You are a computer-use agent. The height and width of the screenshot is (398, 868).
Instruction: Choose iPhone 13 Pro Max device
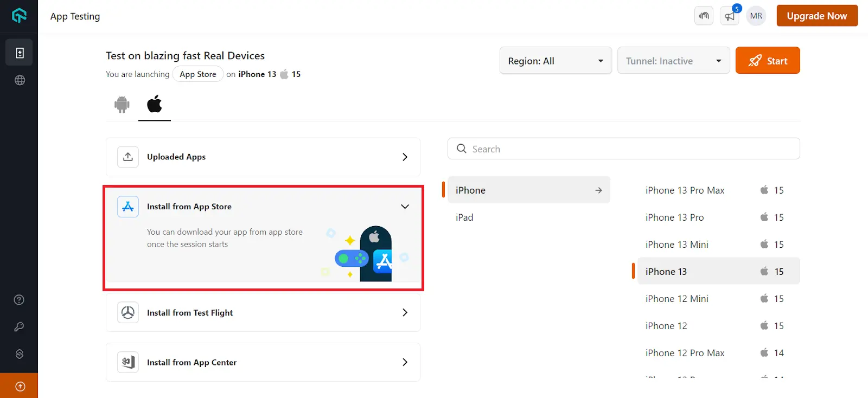(x=685, y=190)
